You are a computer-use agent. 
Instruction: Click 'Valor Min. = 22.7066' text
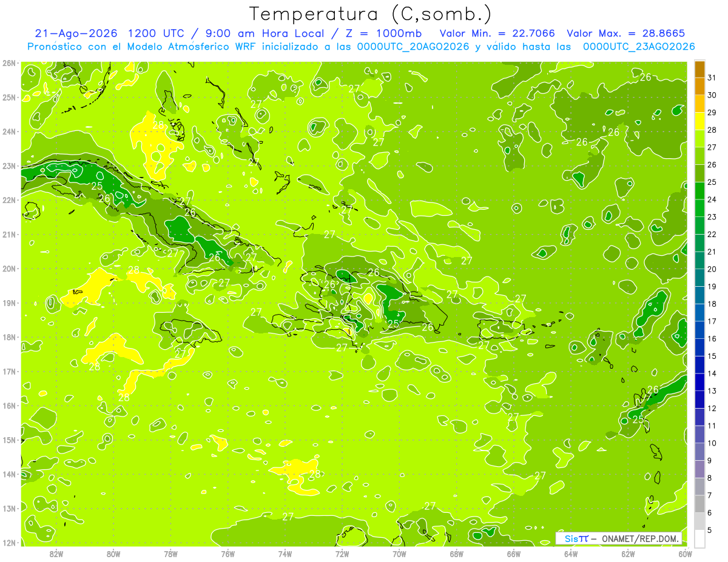(497, 33)
